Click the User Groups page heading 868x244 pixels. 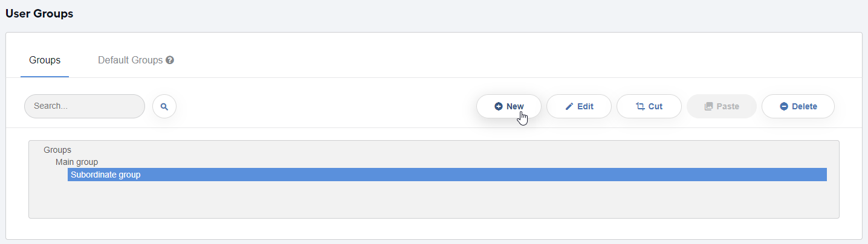click(x=39, y=13)
